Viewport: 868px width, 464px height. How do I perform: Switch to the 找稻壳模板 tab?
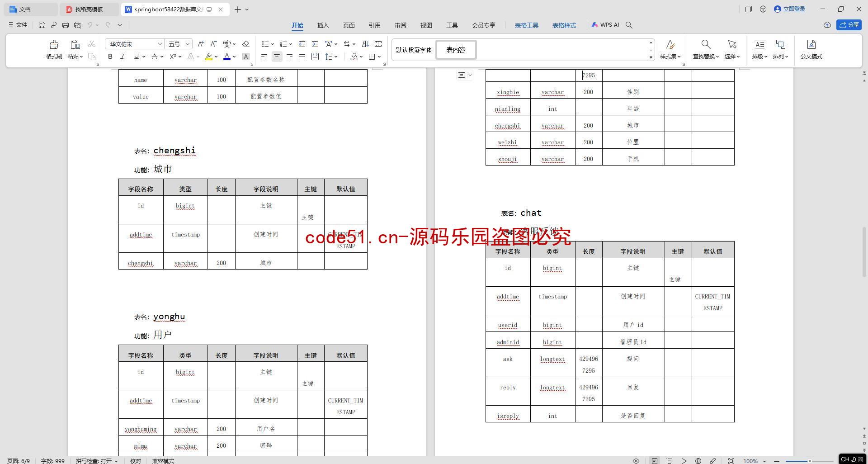pyautogui.click(x=89, y=9)
